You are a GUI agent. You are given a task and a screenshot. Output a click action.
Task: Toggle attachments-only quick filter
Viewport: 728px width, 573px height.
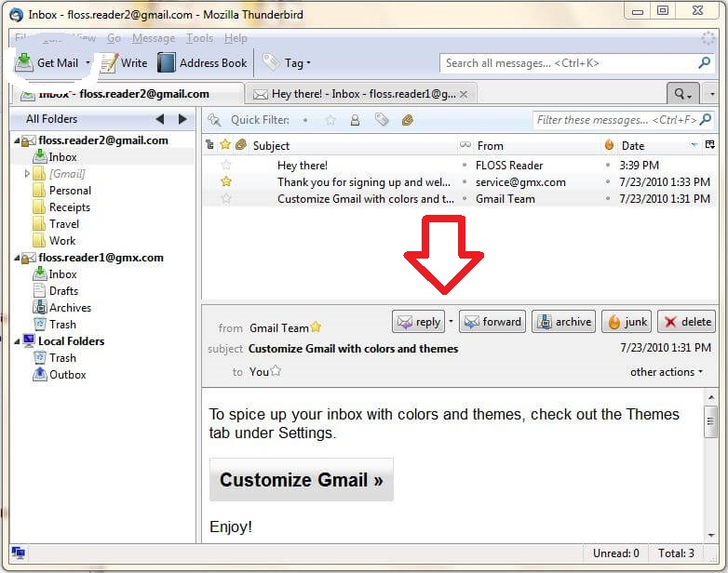(x=407, y=121)
